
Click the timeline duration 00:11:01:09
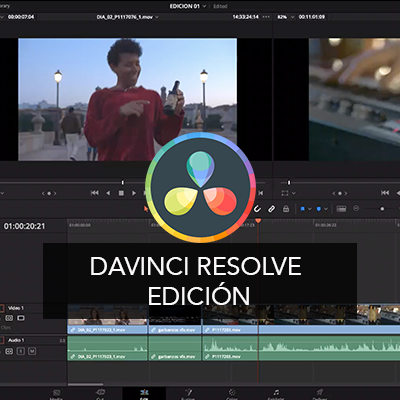click(312, 17)
